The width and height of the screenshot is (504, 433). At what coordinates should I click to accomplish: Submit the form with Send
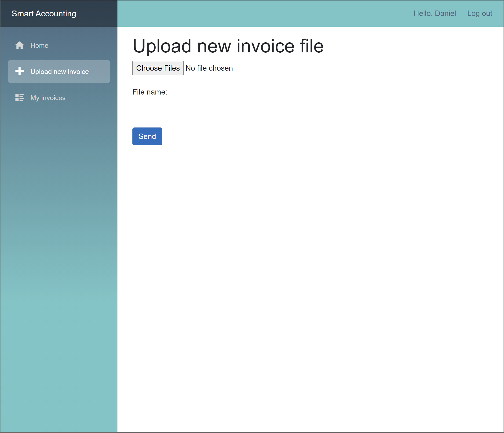tap(147, 136)
